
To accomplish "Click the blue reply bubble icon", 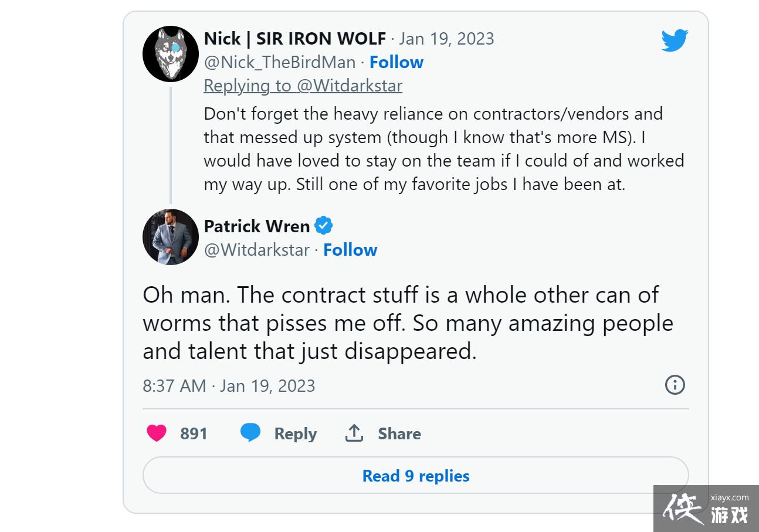I will pyautogui.click(x=250, y=433).
